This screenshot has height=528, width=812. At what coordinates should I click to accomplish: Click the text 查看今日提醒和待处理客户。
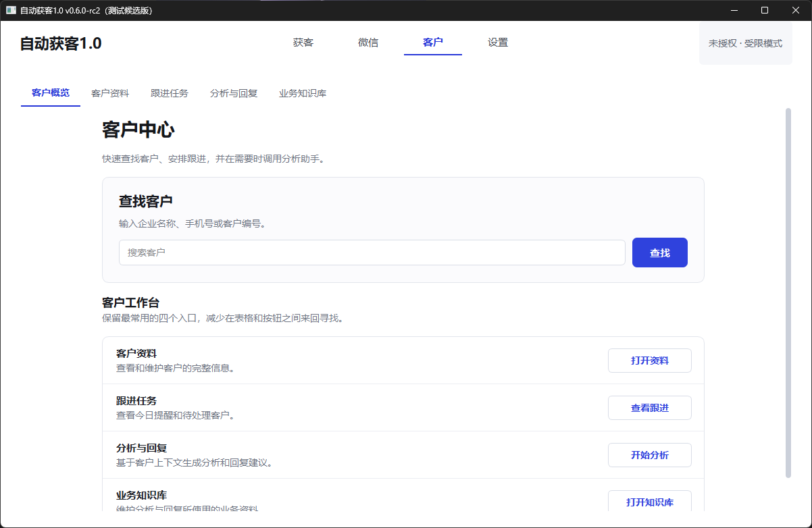point(177,415)
